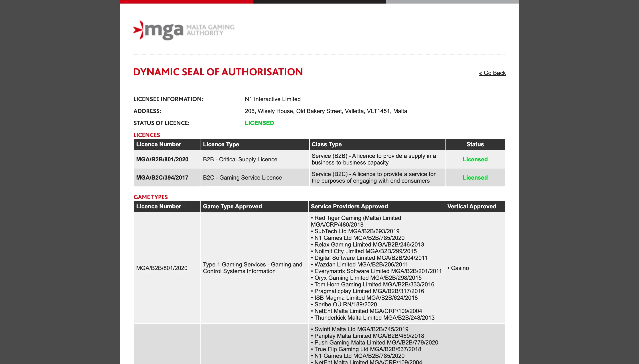
Task: Select Digital Software Limited provider entry
Action: tap(369, 258)
